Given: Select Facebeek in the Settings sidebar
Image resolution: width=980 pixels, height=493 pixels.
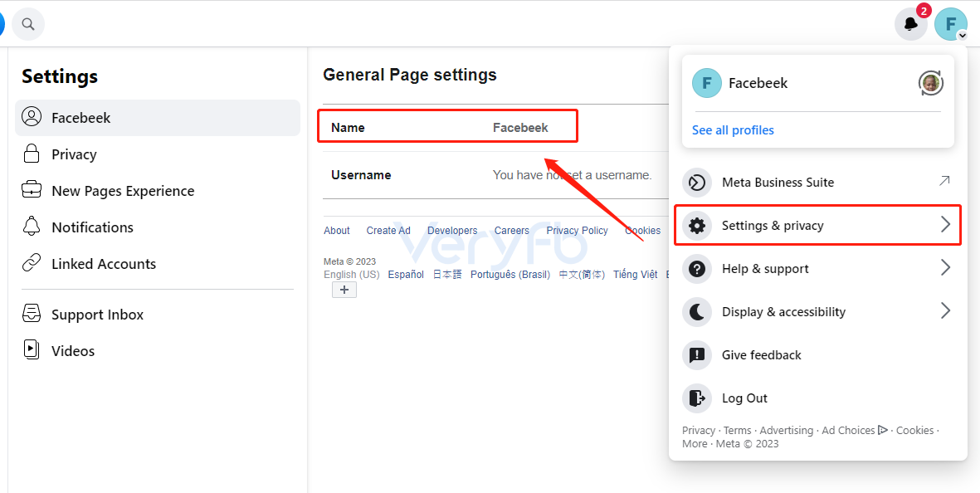Looking at the screenshot, I should [x=158, y=118].
